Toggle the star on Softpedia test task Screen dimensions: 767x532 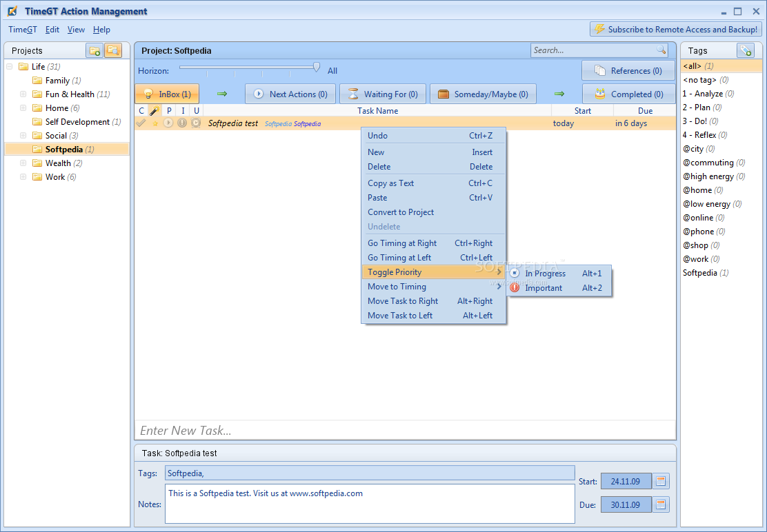click(155, 123)
